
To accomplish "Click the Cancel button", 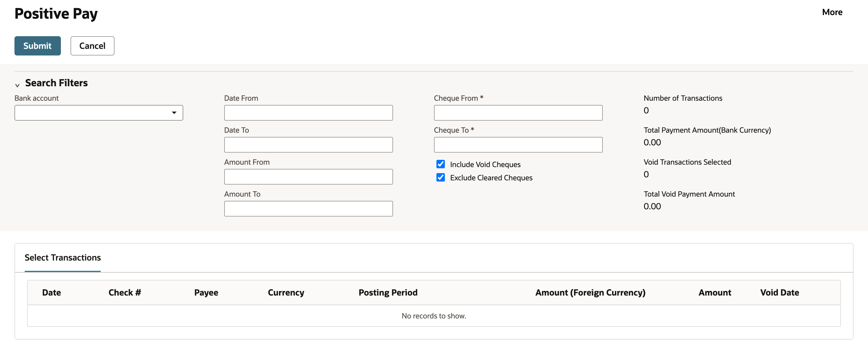I will tap(92, 46).
